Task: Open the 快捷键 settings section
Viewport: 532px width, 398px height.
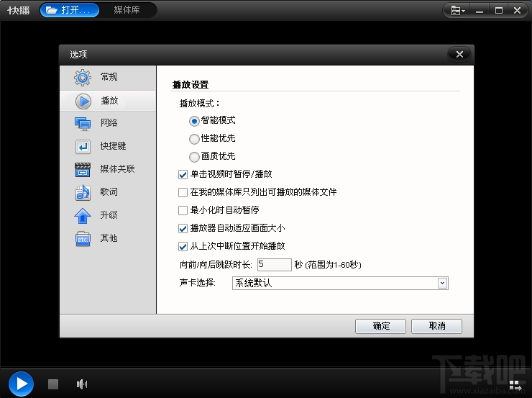Action: [108, 146]
